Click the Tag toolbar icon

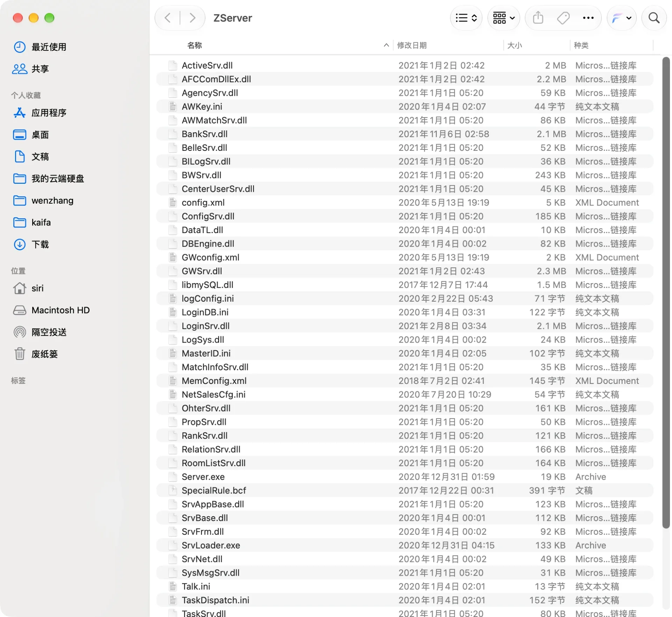(x=563, y=18)
